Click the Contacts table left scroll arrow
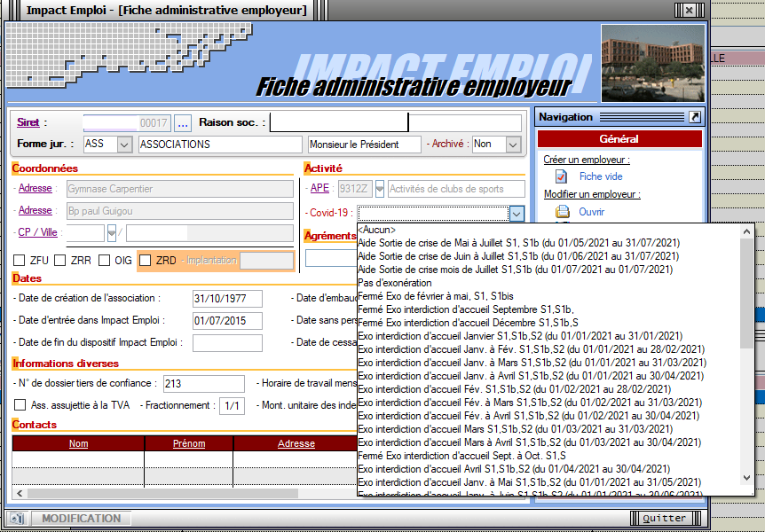The height and width of the screenshot is (532, 765). click(x=20, y=494)
